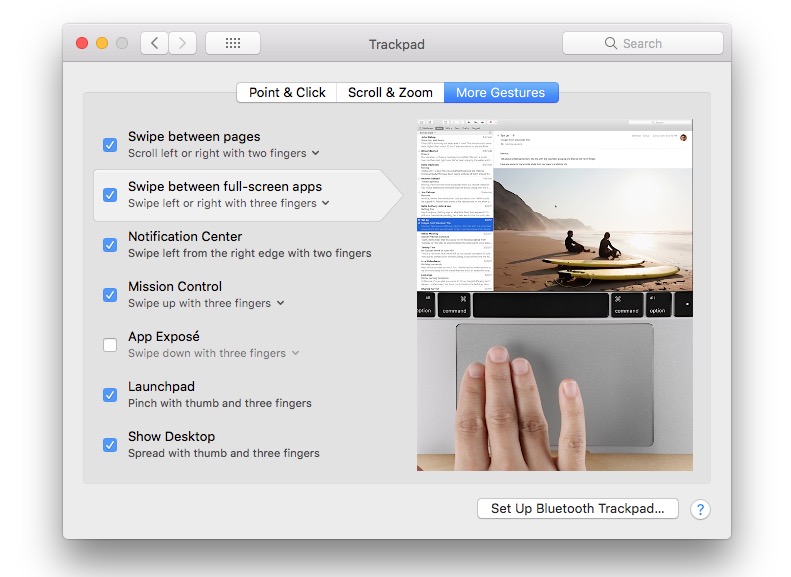This screenshot has width=791, height=577.
Task: Turn off Notification Center gesture checkbox
Action: (x=110, y=245)
